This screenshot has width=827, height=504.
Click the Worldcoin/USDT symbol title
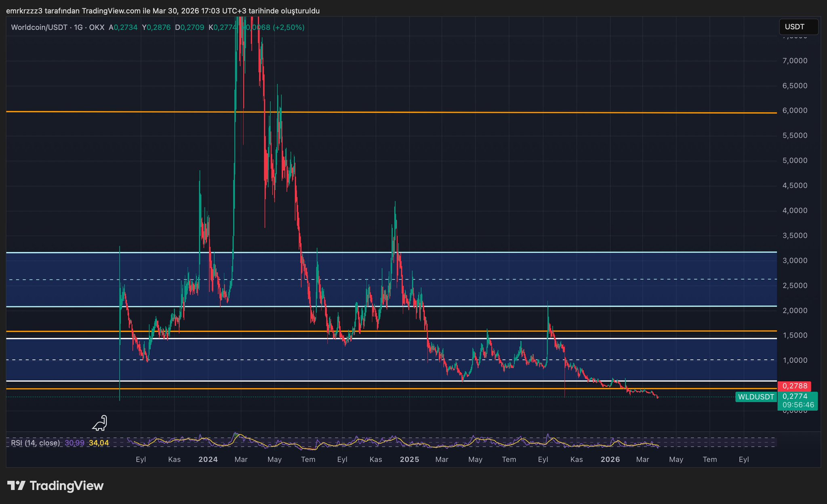click(x=39, y=27)
